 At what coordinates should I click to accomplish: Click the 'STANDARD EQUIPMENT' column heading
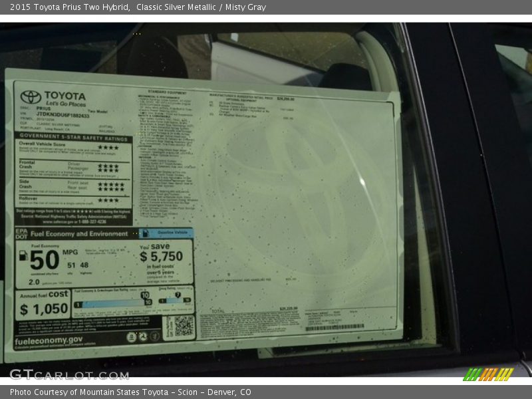click(167, 92)
